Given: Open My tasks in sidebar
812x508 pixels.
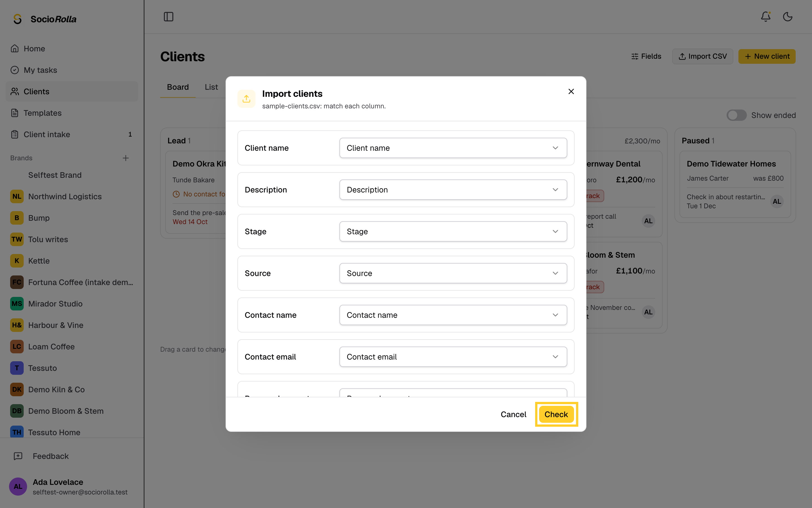Looking at the screenshot, I should (72, 70).
